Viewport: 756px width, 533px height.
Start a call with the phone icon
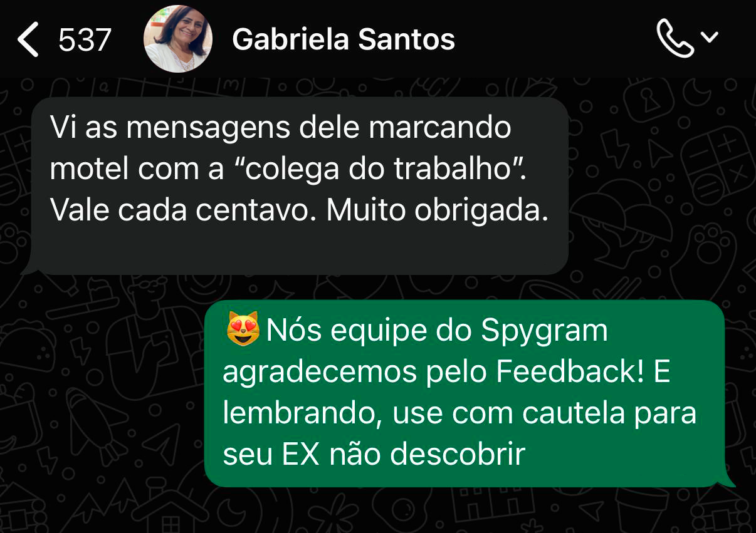tap(675, 38)
